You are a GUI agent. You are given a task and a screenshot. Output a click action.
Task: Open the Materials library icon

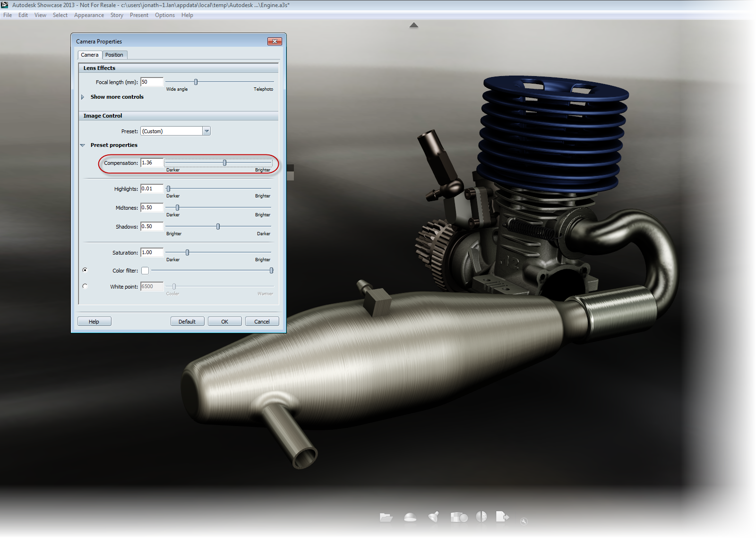point(458,517)
